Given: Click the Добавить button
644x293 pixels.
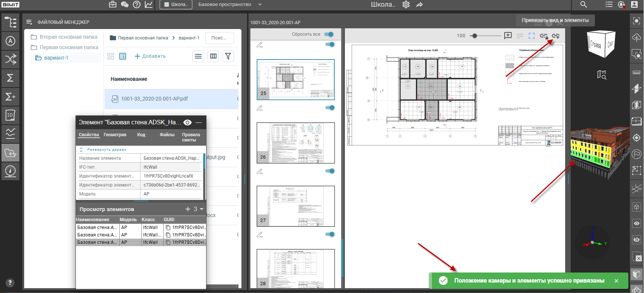Looking at the screenshot, I should pos(150,56).
